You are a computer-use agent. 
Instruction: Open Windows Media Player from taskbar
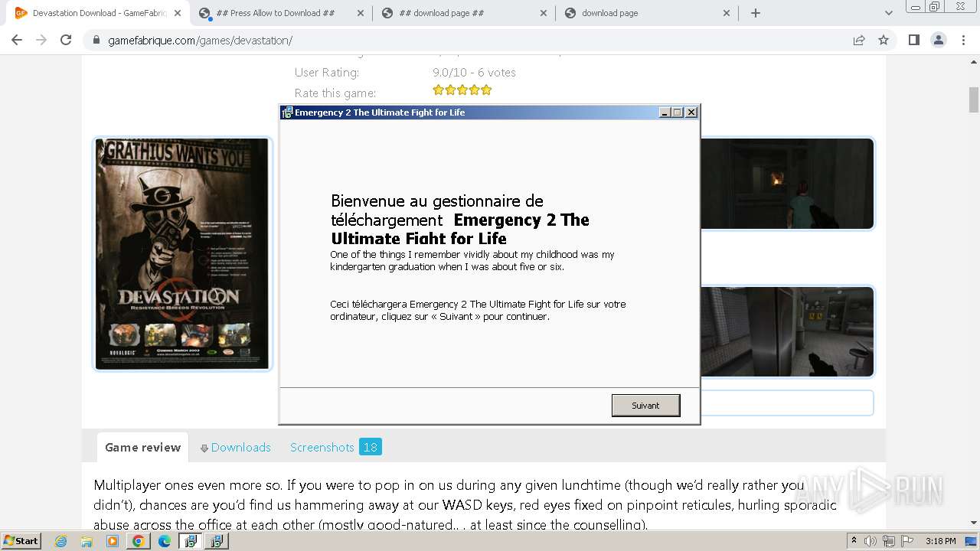pos(113,541)
